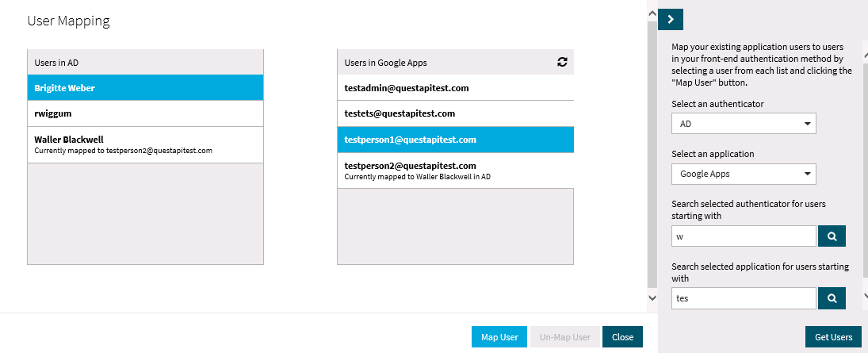Open the Select an authenticator dropdown

click(744, 124)
